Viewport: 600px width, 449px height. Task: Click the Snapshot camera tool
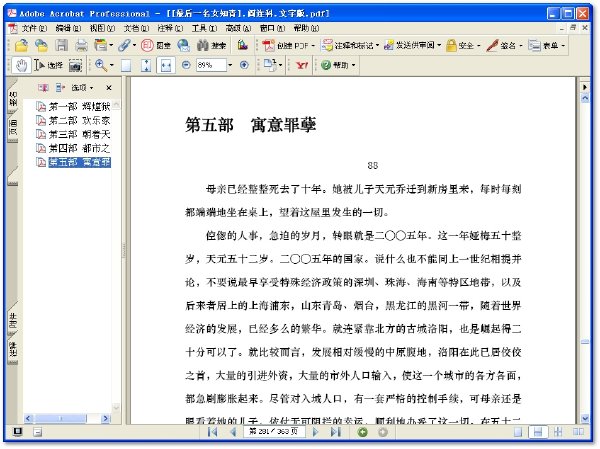tap(75, 65)
